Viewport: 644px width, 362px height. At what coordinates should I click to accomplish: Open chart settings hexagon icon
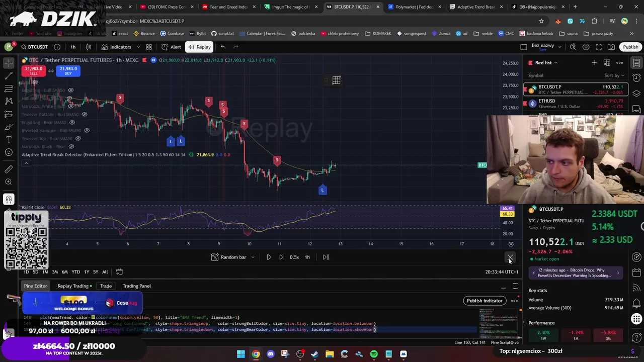pos(586,47)
